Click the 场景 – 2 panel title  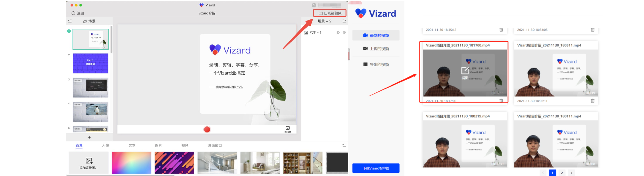[x=324, y=21]
